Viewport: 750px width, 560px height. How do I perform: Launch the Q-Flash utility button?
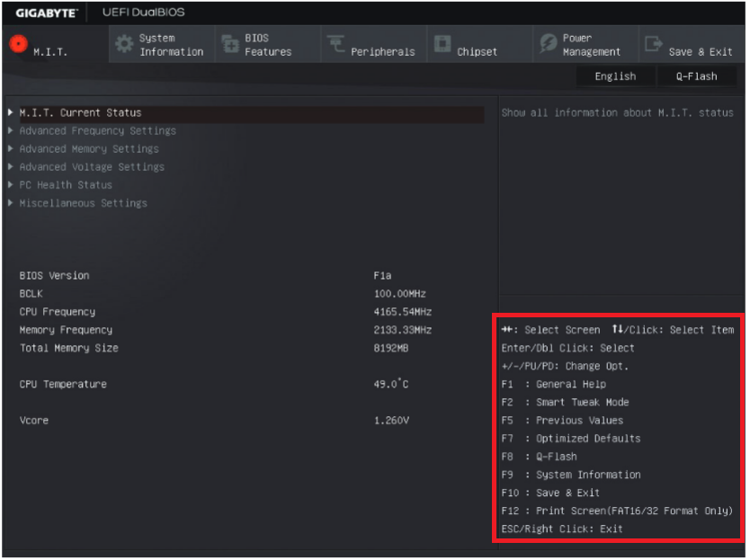[x=696, y=76]
